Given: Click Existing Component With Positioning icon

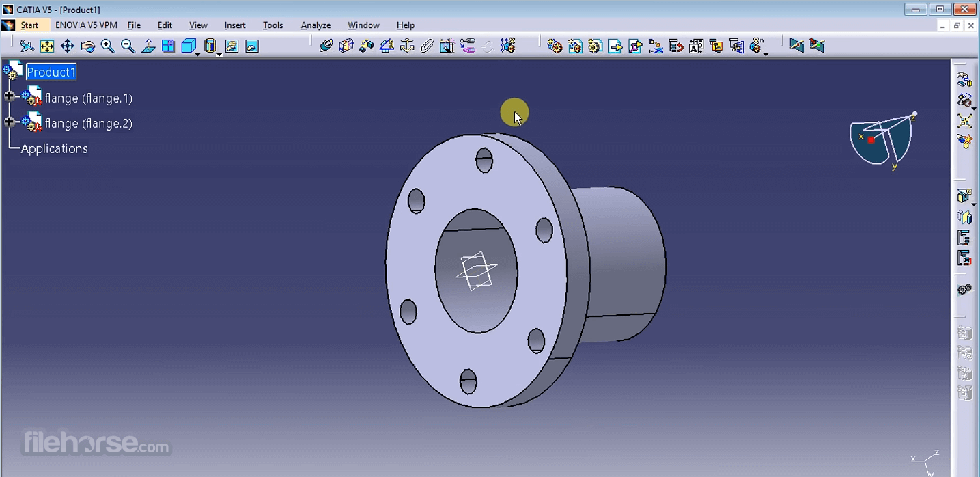Looking at the screenshot, I should pyautogui.click(x=636, y=46).
